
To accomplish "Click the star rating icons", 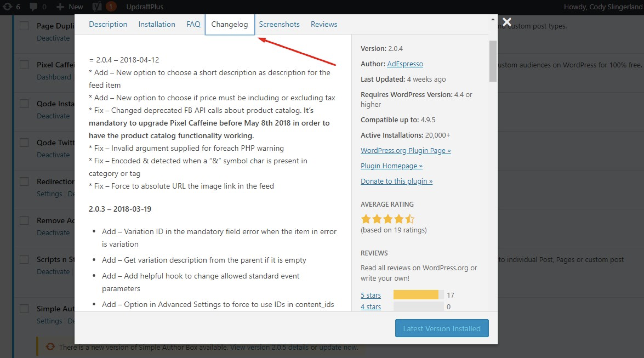I will tap(387, 219).
